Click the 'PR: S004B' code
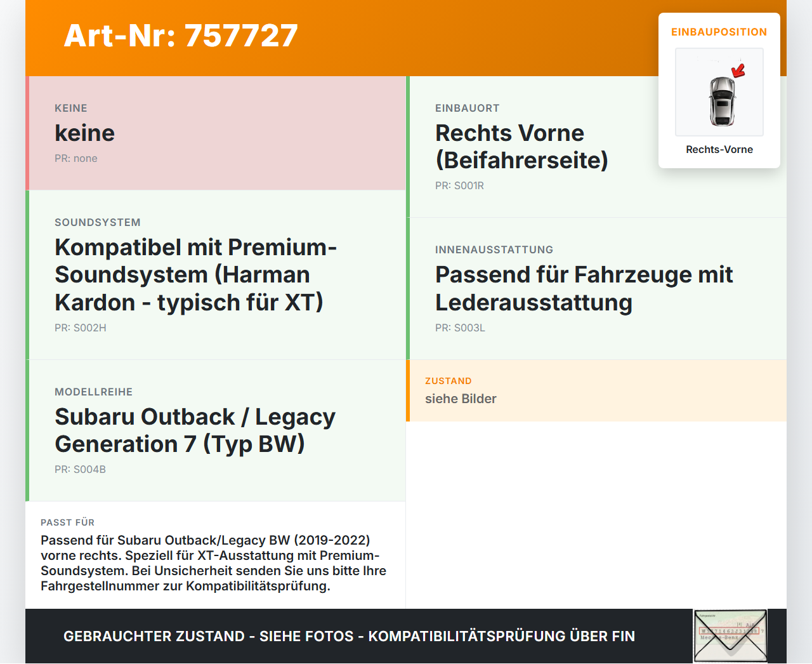Image resolution: width=812 pixels, height=664 pixels. tap(80, 469)
